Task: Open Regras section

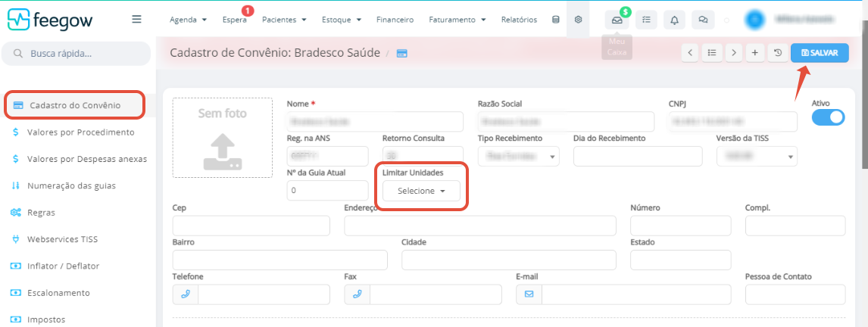Action: point(33,213)
